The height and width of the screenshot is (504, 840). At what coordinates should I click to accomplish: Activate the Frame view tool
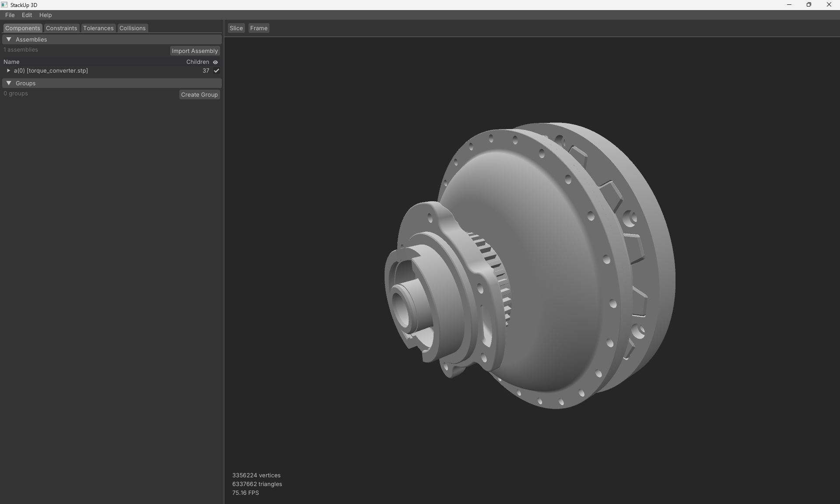[259, 28]
